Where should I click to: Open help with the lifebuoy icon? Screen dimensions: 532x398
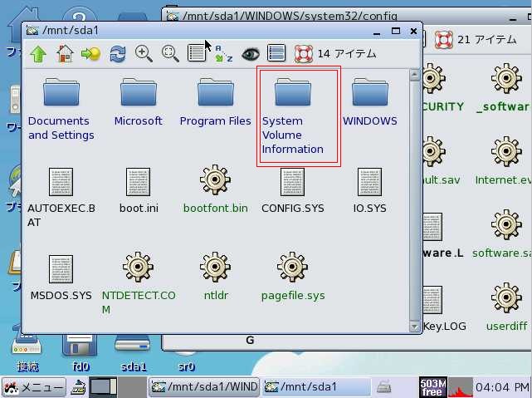(x=303, y=53)
